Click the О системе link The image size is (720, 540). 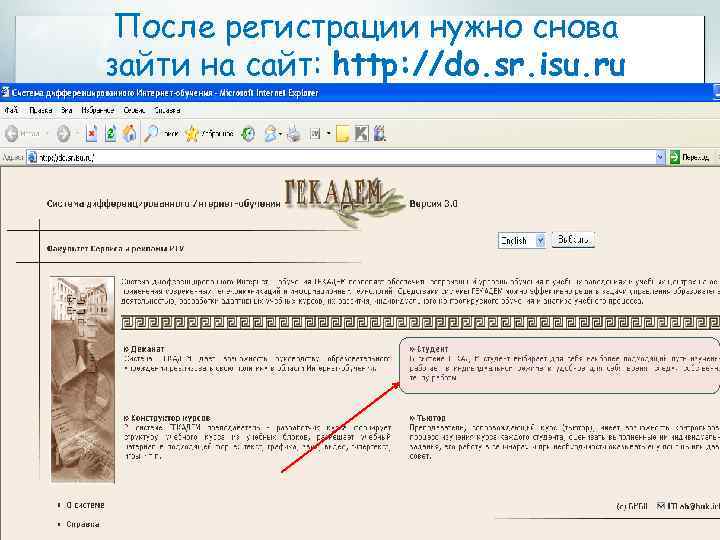[85, 505]
